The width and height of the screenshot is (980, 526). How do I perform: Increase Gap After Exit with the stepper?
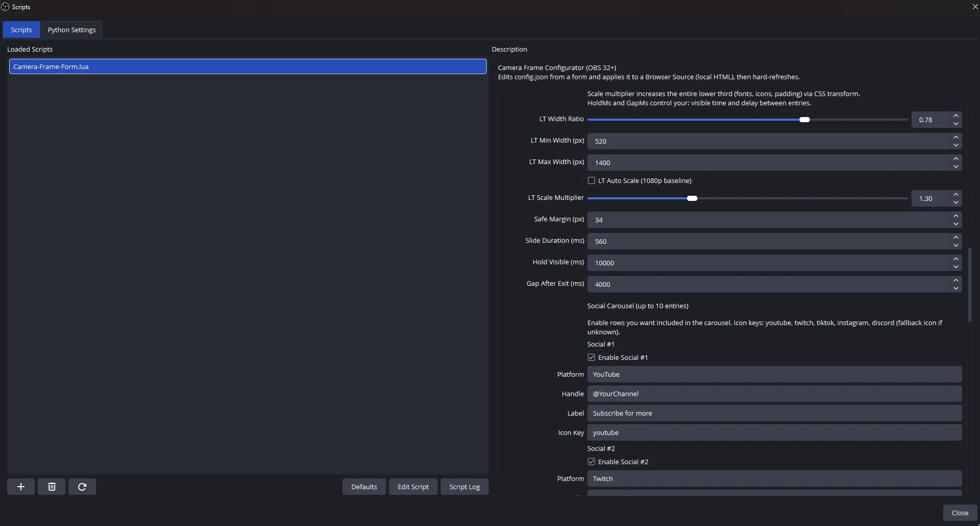956,280
